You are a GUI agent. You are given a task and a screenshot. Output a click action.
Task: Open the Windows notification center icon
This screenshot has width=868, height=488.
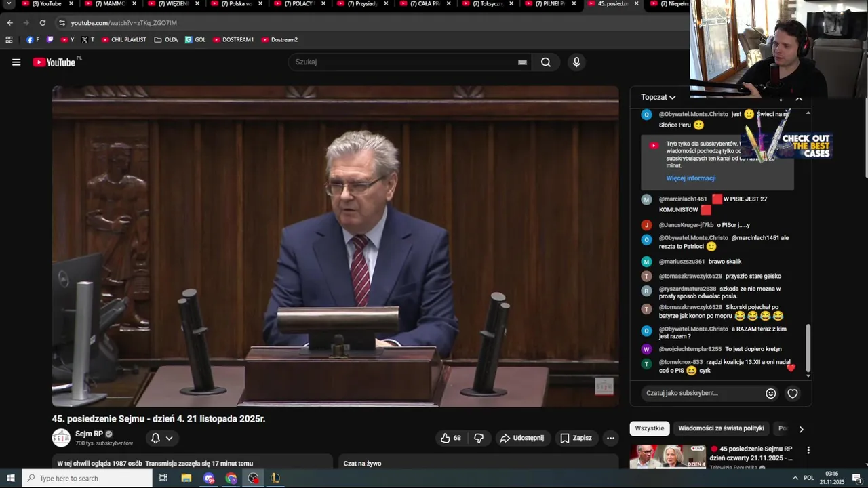click(856, 478)
